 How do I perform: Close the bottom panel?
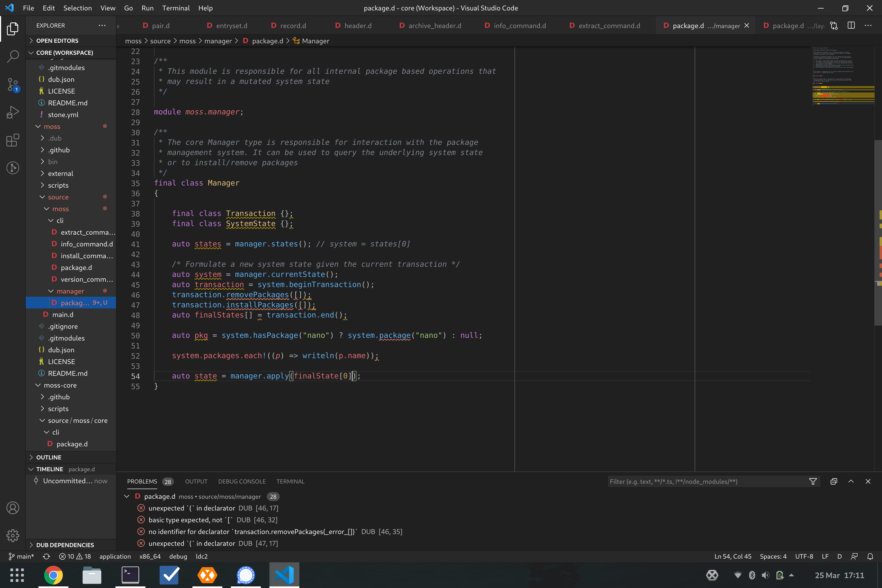[x=868, y=482]
